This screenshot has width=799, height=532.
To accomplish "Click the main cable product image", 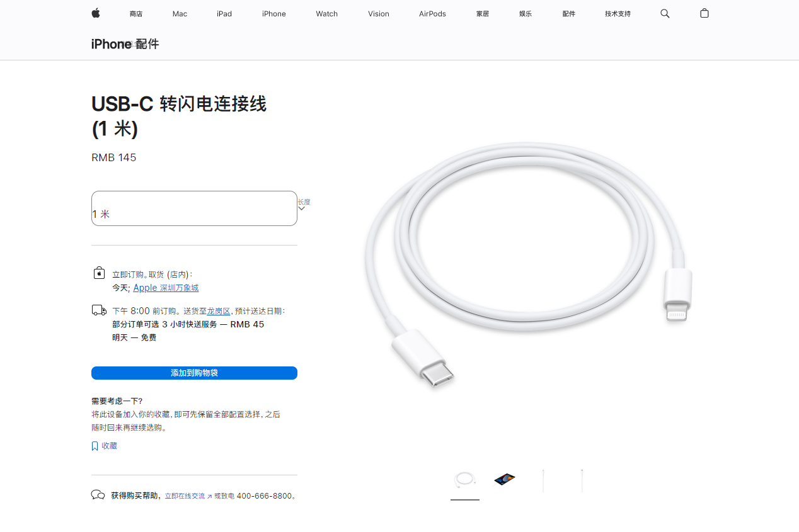I will pyautogui.click(x=528, y=264).
